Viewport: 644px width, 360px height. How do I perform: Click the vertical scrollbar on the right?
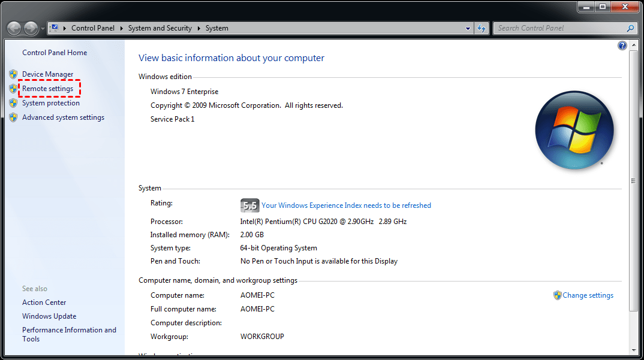(633, 180)
